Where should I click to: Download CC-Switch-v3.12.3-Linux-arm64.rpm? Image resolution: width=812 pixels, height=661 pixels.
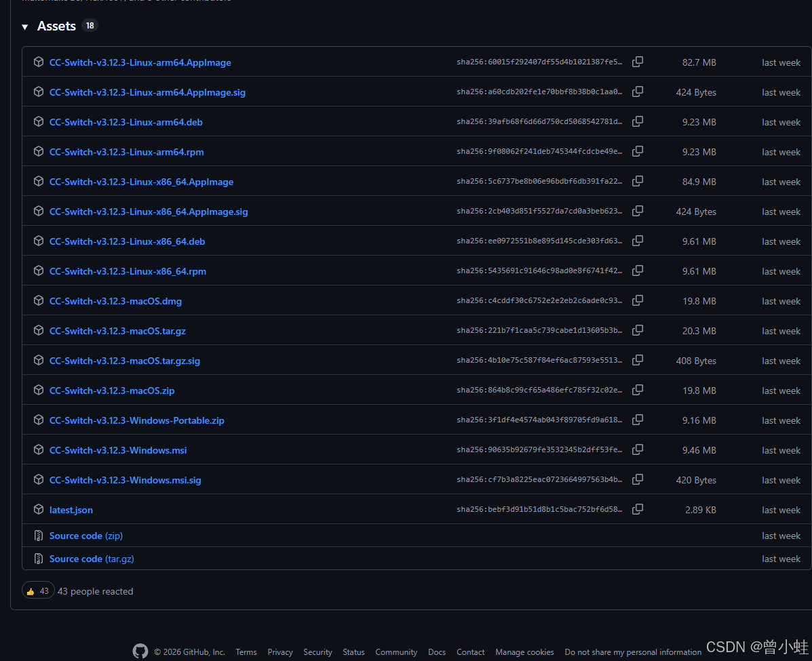pyautogui.click(x=126, y=152)
